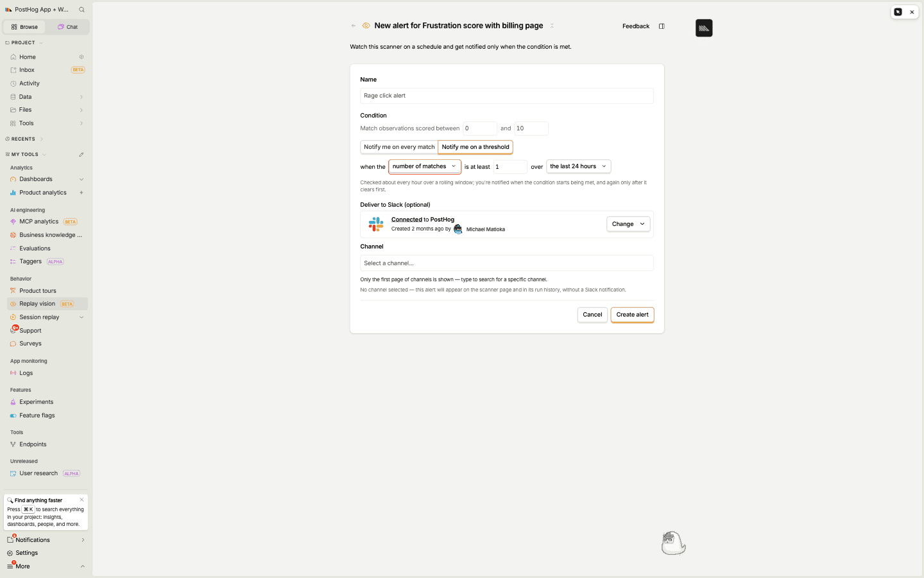Viewport: 924px width, 578px height.
Task: Click the Notifications bell icon
Action: [x=10, y=540]
